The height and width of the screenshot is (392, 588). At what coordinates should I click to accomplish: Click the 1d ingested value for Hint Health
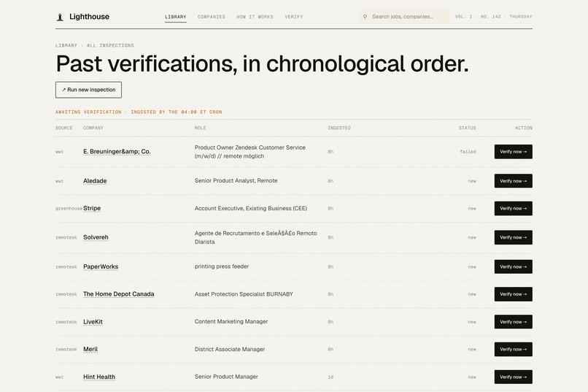coord(330,377)
